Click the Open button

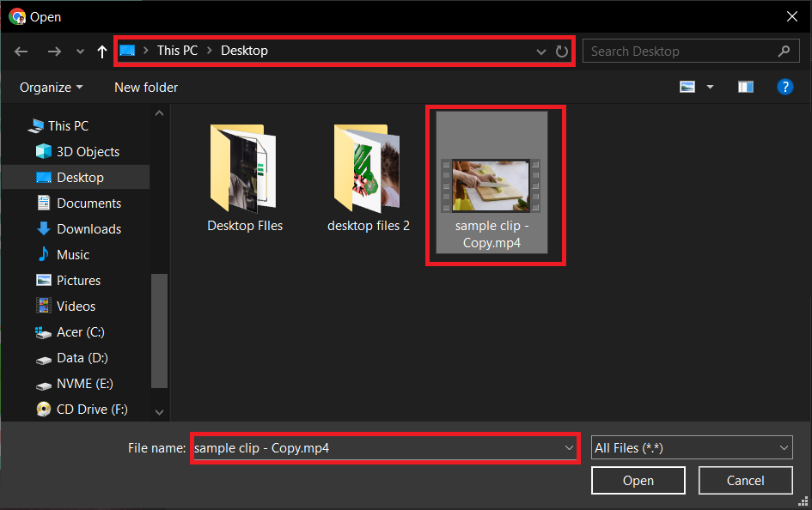638,480
